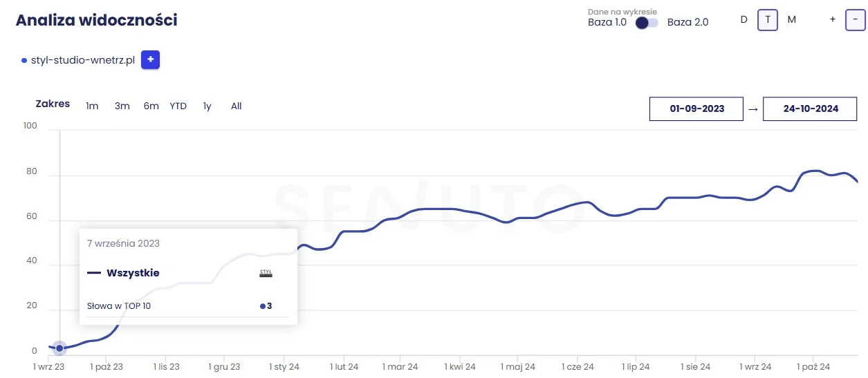The width and height of the screenshot is (868, 378).
Task: Click the Wszystkie series label in tooltip
Action: pos(133,273)
